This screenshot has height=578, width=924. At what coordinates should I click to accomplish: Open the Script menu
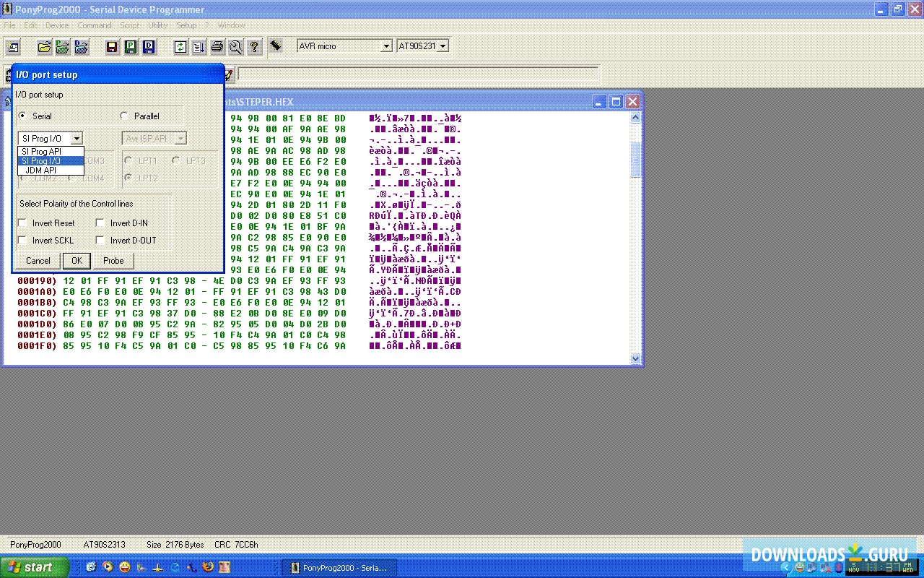[x=130, y=25]
